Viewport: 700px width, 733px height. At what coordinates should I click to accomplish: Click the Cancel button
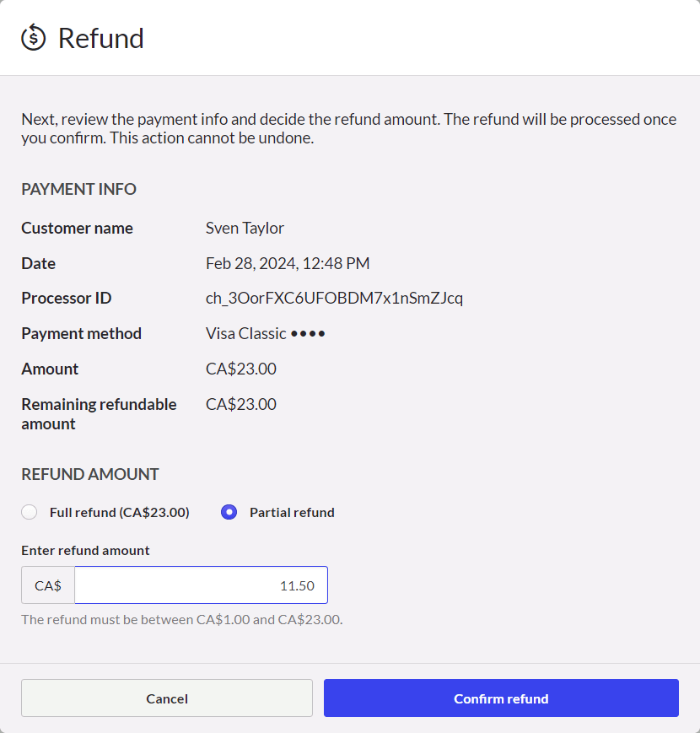pyautogui.click(x=166, y=698)
